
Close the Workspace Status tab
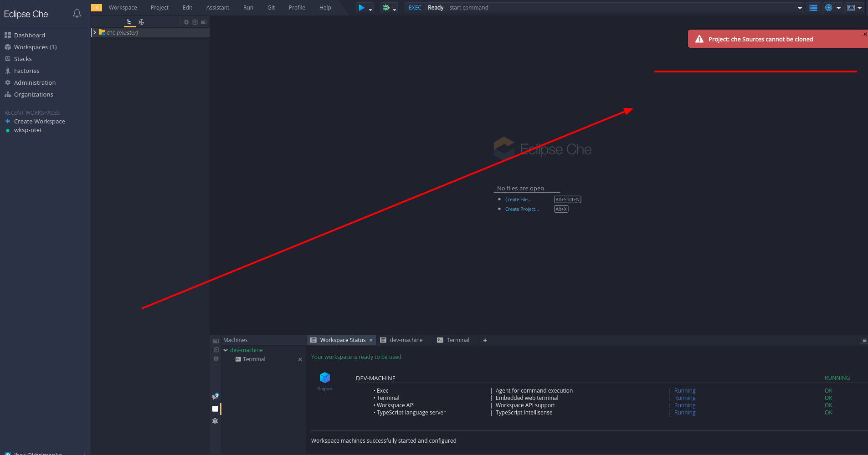coord(371,340)
